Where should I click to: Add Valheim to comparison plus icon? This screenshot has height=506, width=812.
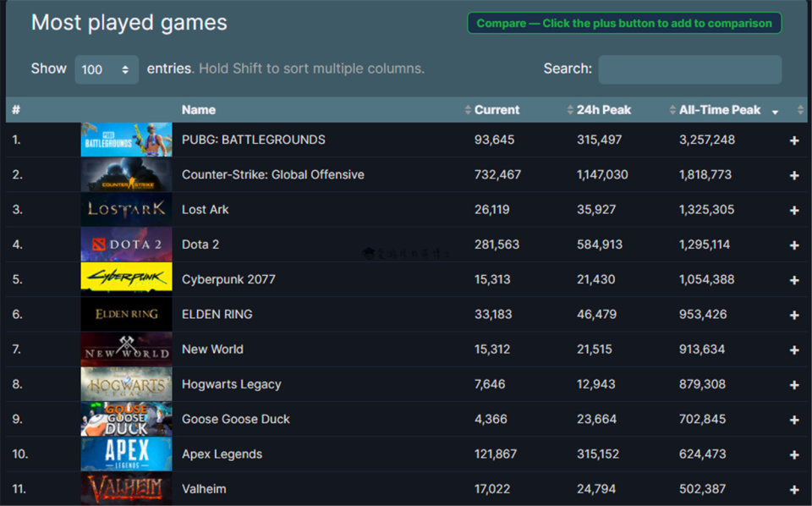[x=794, y=489]
